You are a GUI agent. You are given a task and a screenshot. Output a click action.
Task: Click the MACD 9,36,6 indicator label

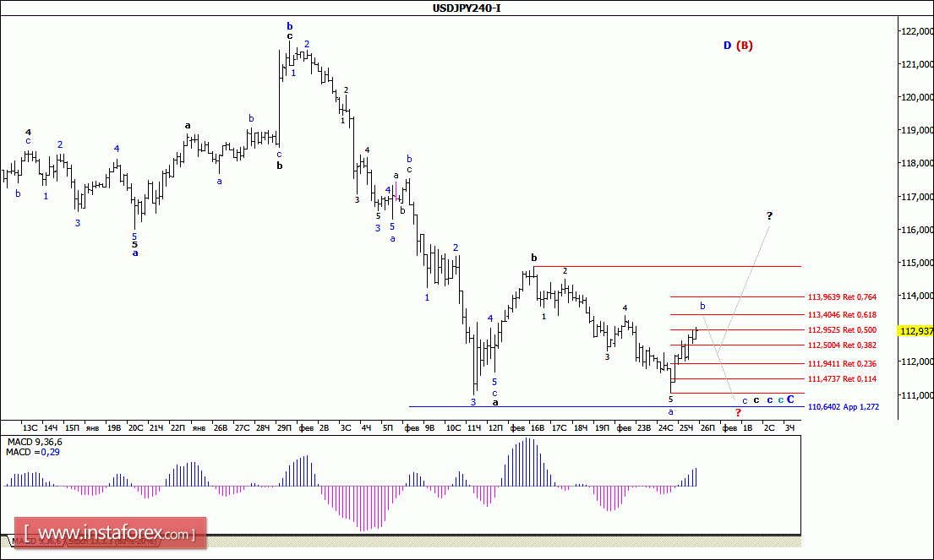35,442
